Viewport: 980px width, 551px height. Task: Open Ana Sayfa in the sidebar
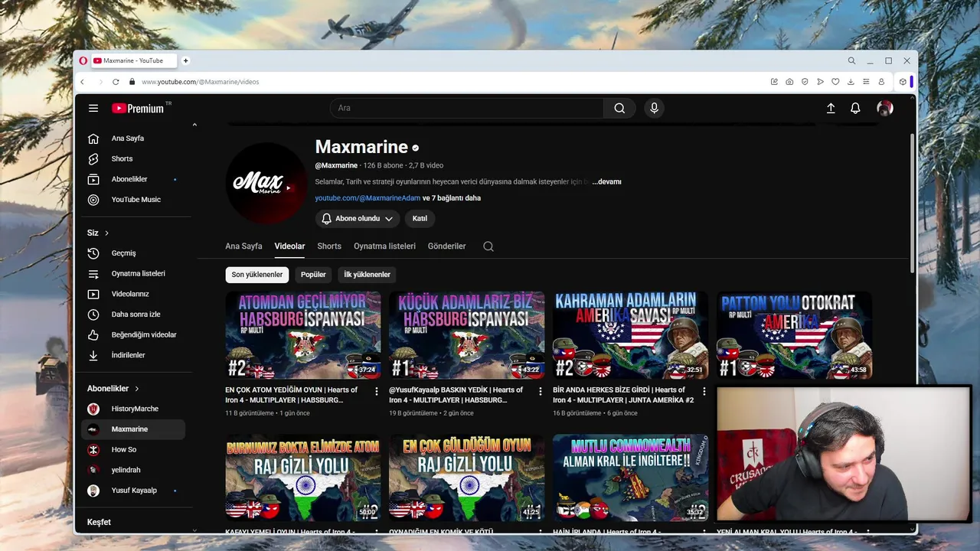[x=133, y=139]
